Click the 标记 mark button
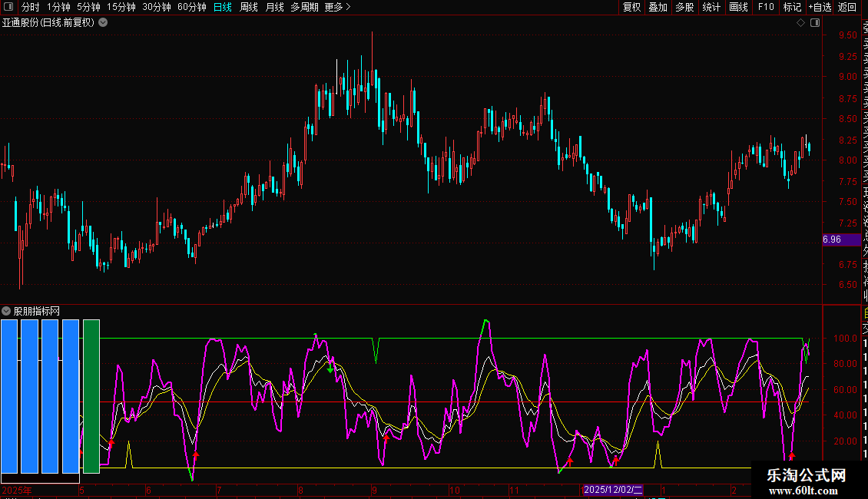The image size is (868, 499). coord(792,7)
